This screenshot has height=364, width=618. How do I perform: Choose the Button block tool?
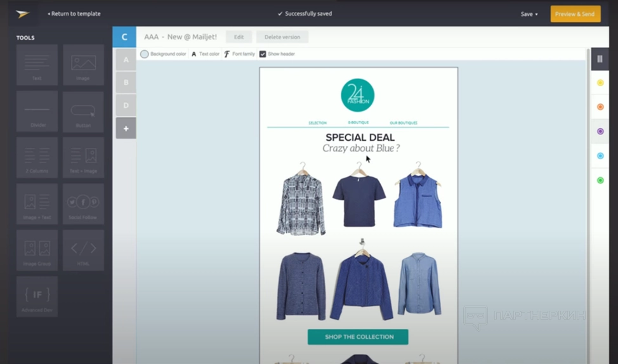(83, 112)
